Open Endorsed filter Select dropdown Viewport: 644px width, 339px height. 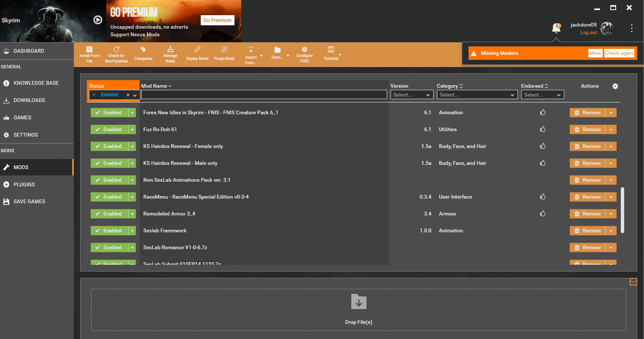coord(542,95)
